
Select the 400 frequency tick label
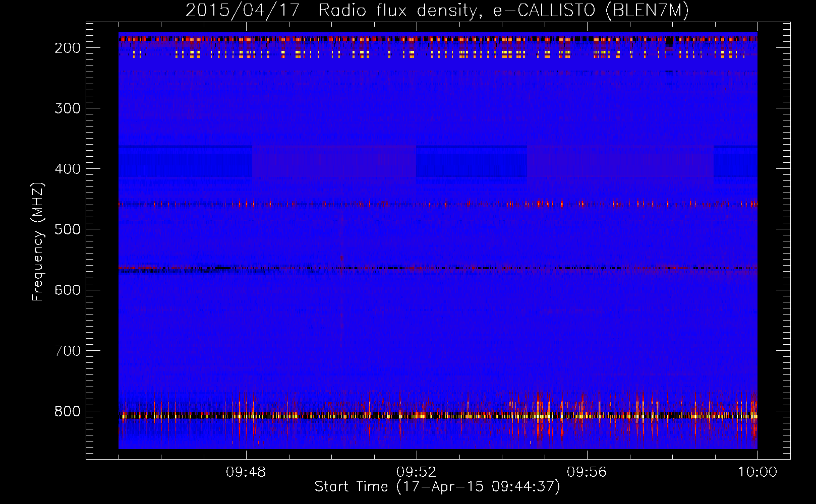[x=68, y=169]
